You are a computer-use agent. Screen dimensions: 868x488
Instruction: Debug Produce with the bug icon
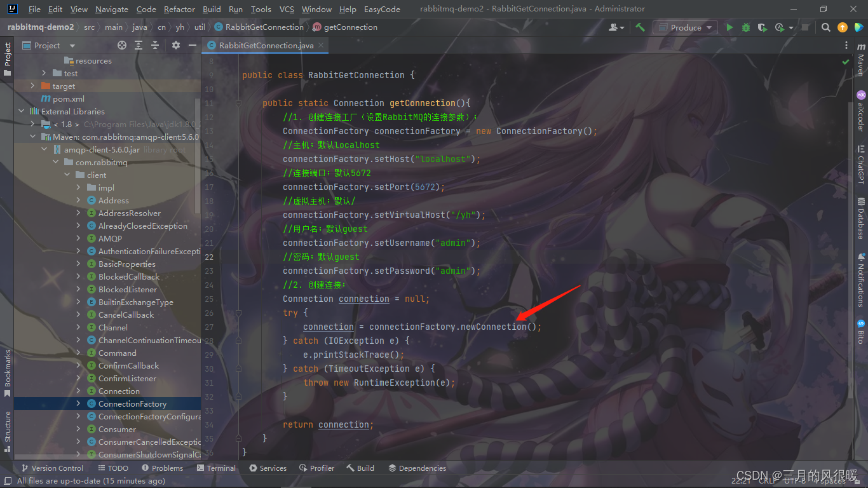pos(746,27)
